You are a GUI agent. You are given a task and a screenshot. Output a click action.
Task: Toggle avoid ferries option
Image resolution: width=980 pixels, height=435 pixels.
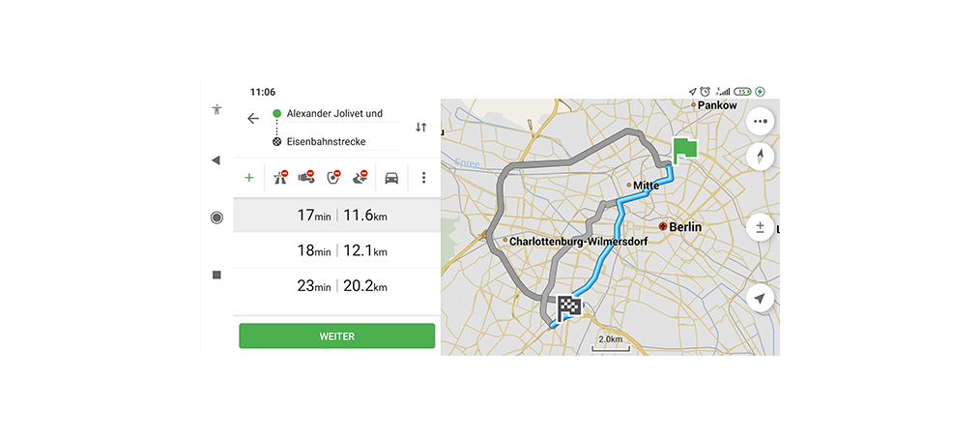click(361, 178)
